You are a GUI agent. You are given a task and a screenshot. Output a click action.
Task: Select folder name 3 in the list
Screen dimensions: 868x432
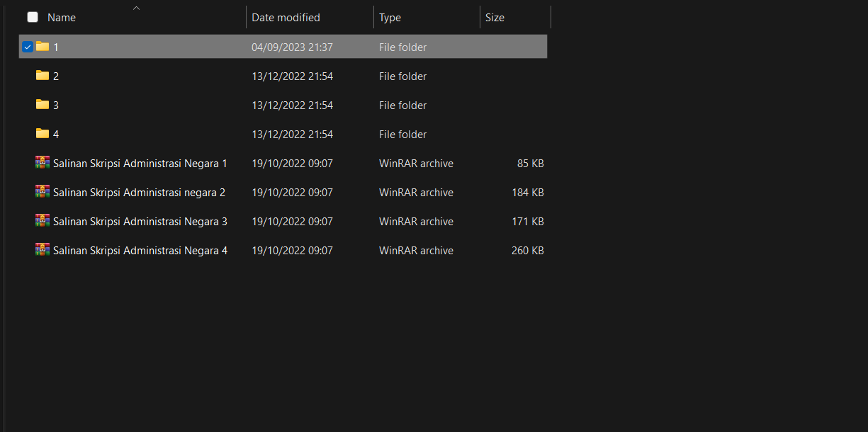56,106
